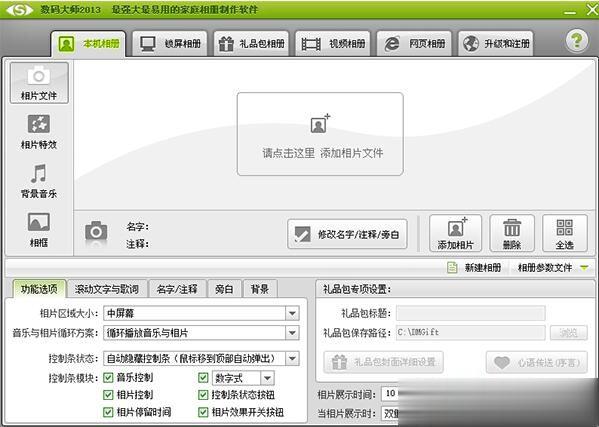Click the green question mark help icon

tap(576, 40)
